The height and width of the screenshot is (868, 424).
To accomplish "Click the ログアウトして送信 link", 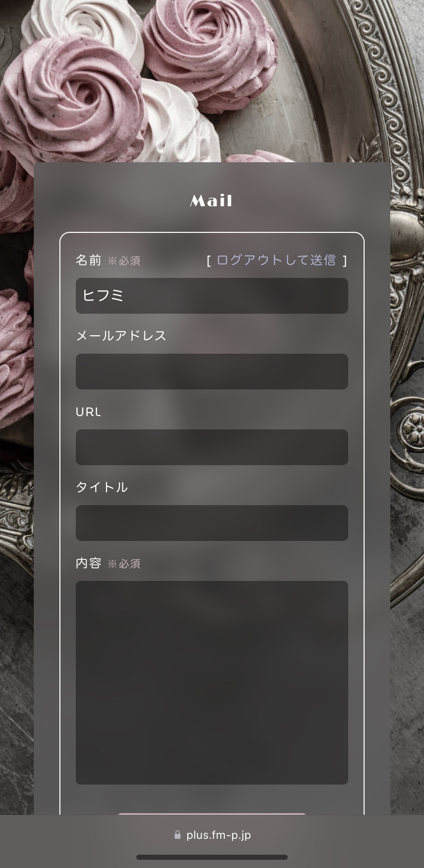I will click(x=277, y=260).
